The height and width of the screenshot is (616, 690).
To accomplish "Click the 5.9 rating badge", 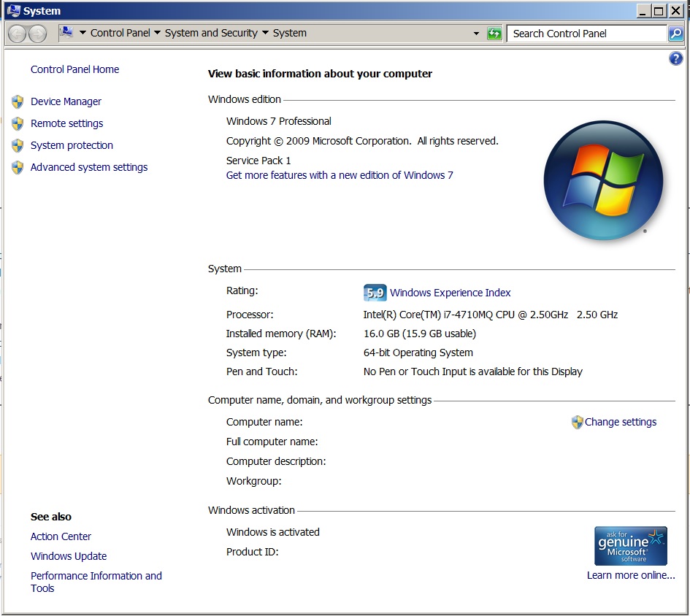I will pos(375,293).
